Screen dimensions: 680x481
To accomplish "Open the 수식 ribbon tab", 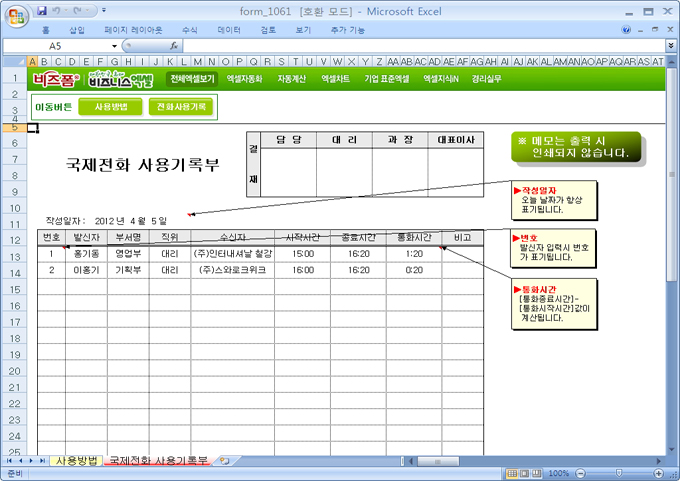I will click(190, 30).
